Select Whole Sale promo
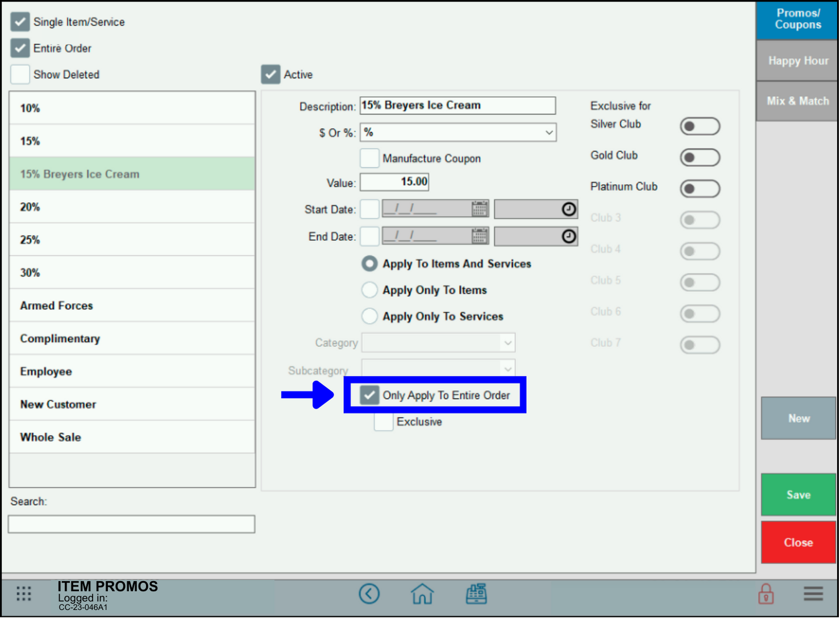Screen dimensions: 840x619 pos(132,437)
